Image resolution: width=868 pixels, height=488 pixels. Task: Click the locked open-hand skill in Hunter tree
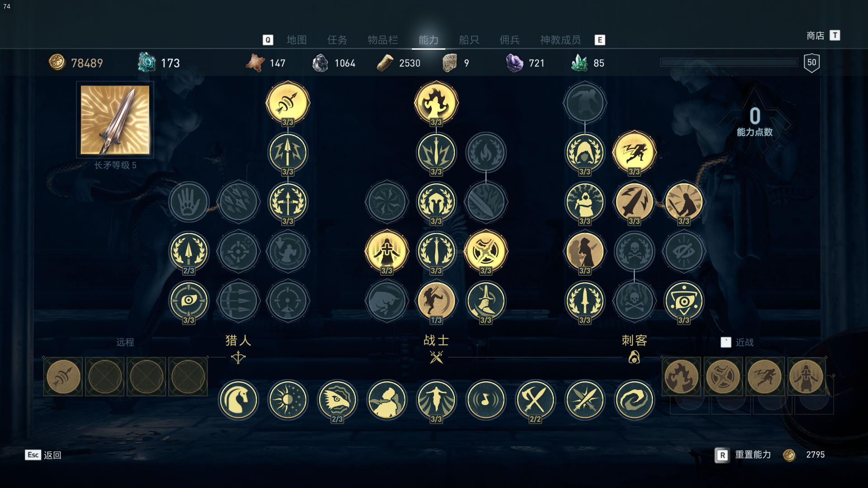[189, 202]
